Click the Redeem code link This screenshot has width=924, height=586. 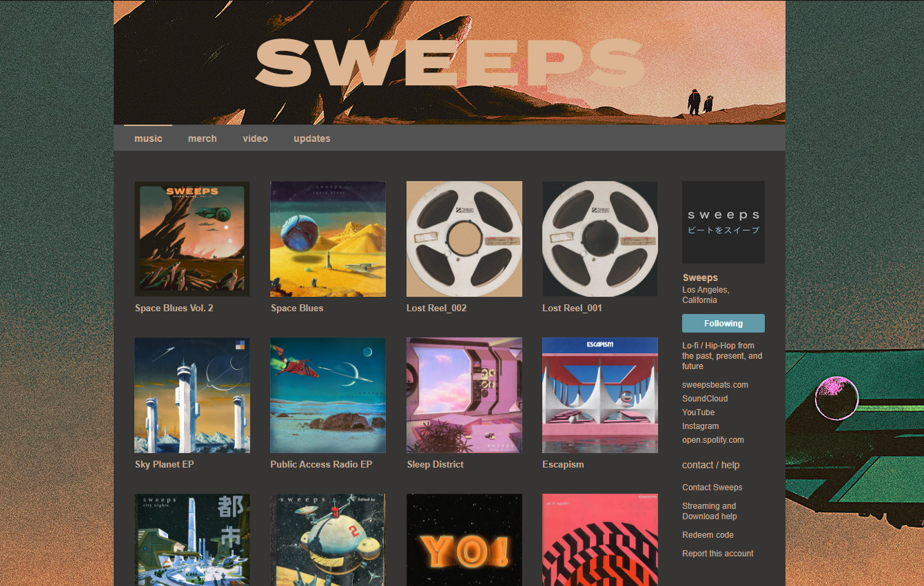708,535
